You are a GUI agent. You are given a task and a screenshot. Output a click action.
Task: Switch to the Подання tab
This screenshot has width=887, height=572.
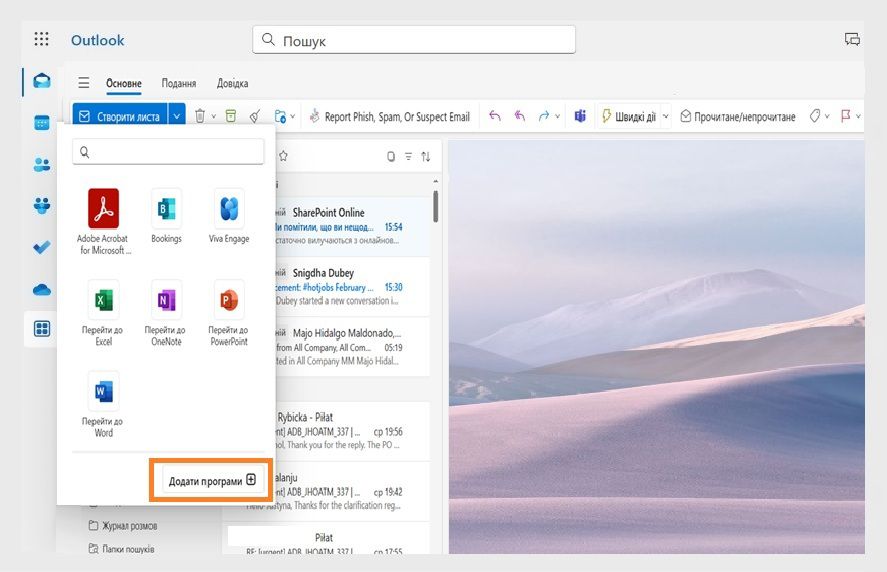pyautogui.click(x=179, y=83)
